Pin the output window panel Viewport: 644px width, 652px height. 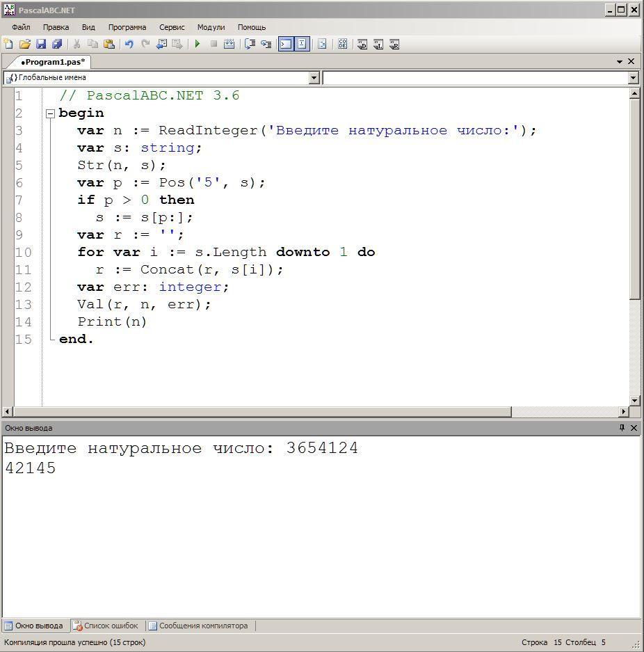(x=622, y=428)
